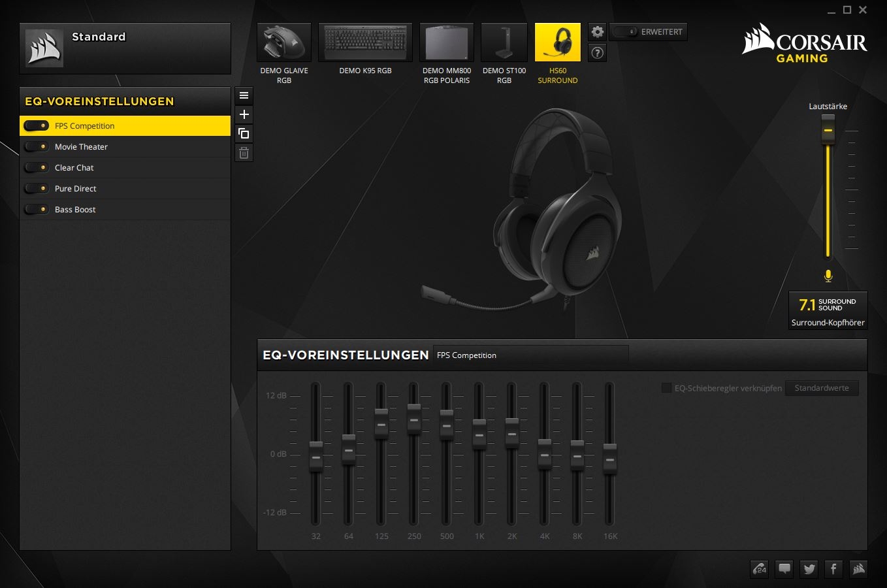This screenshot has height=588, width=887.
Task: Open the help question mark icon
Action: coord(598,53)
